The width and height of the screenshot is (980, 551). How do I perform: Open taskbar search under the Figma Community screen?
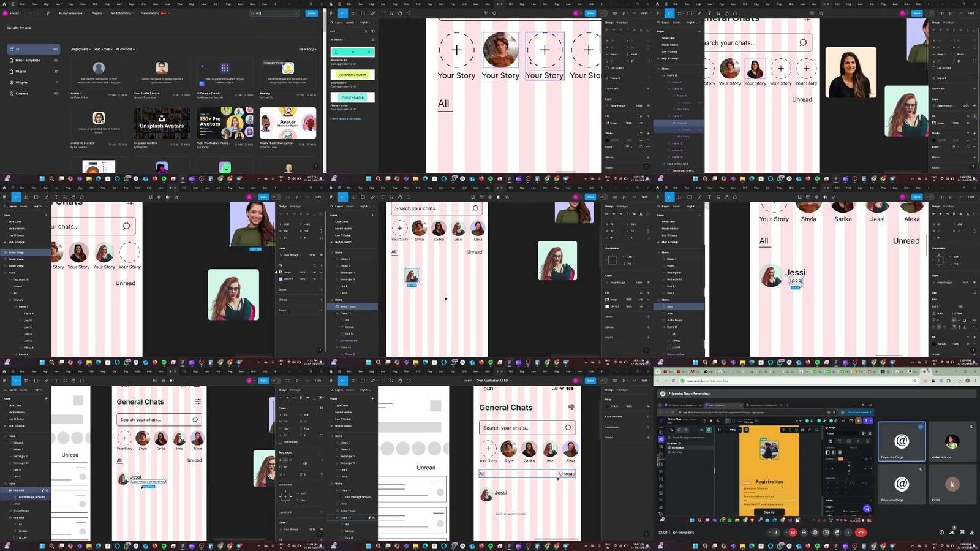pos(51,178)
